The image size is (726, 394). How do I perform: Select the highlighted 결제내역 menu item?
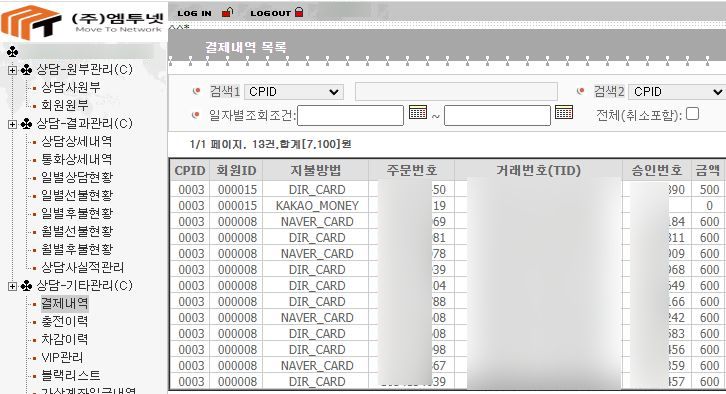click(x=64, y=303)
